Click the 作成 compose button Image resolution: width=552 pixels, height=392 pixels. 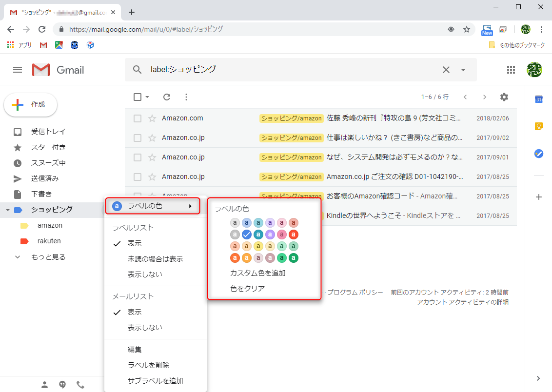[30, 104]
